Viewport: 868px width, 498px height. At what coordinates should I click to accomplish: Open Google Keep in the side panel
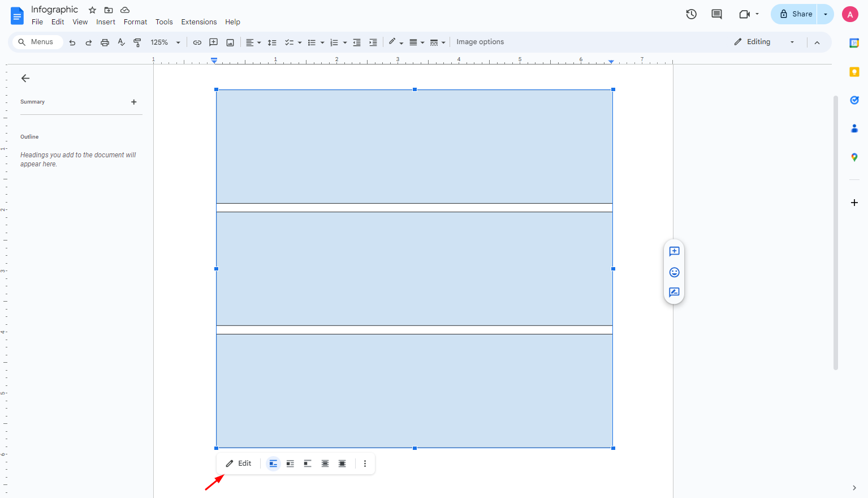(x=854, y=71)
